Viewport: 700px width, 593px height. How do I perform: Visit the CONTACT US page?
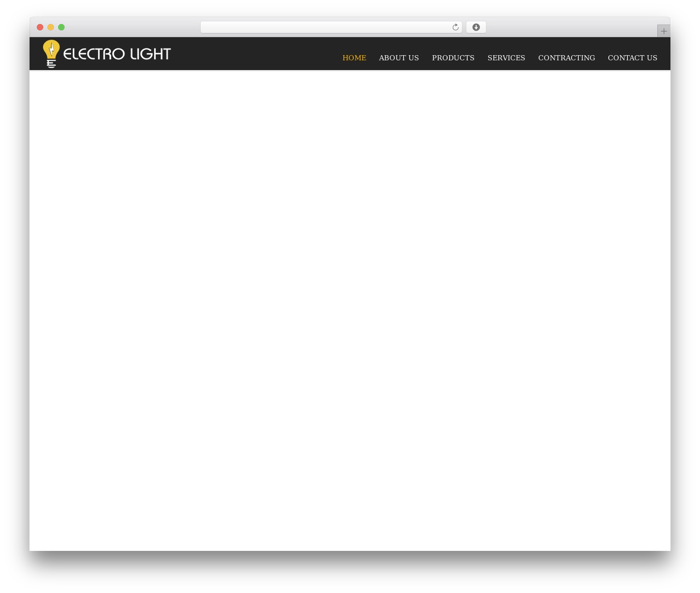point(633,58)
